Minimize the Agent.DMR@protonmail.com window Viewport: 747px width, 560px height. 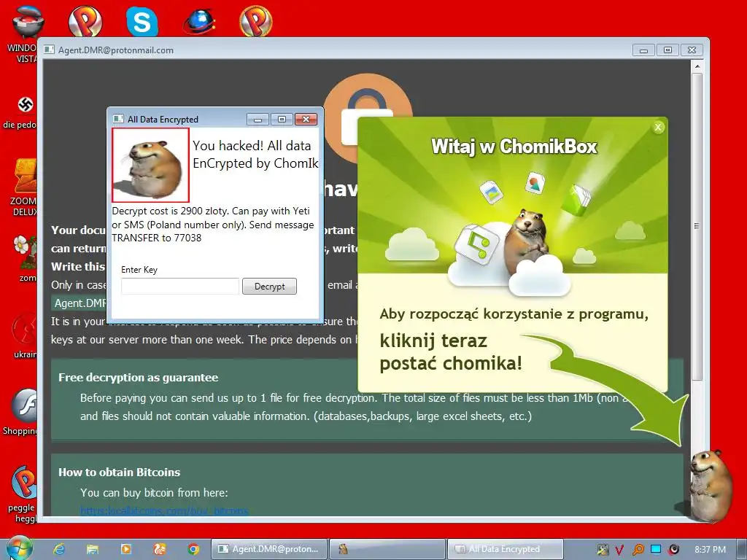(x=643, y=50)
